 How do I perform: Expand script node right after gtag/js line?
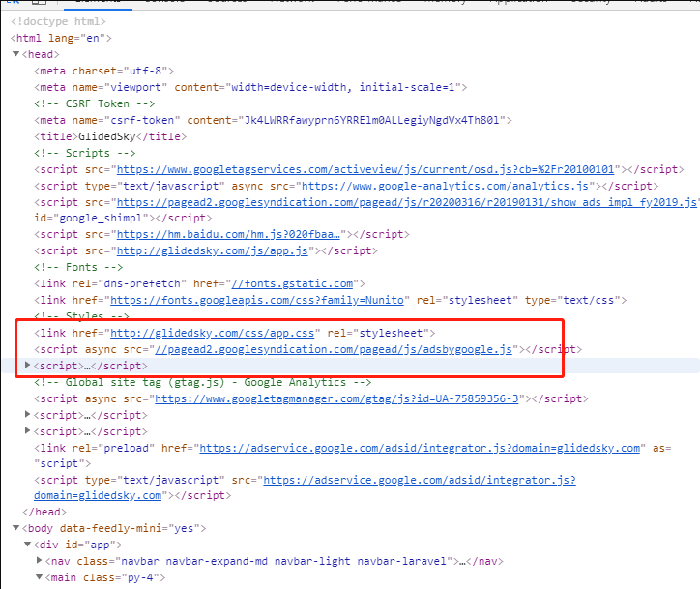(x=28, y=414)
